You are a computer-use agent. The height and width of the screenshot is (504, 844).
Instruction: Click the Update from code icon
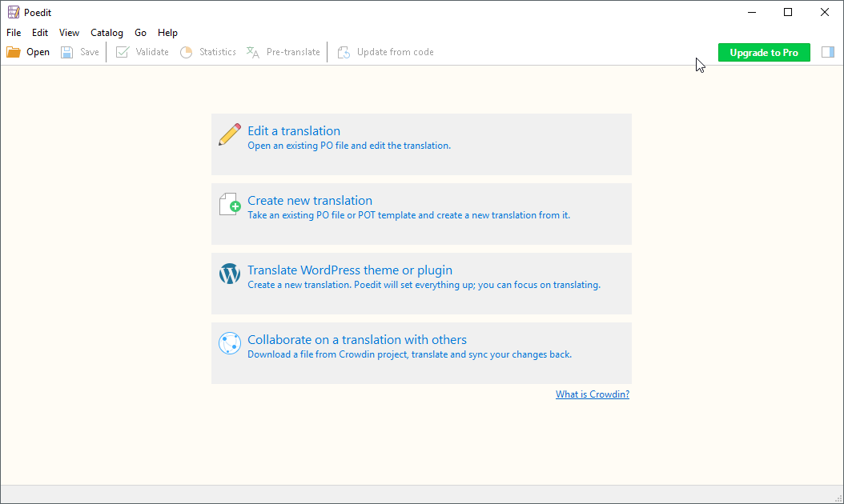point(344,52)
